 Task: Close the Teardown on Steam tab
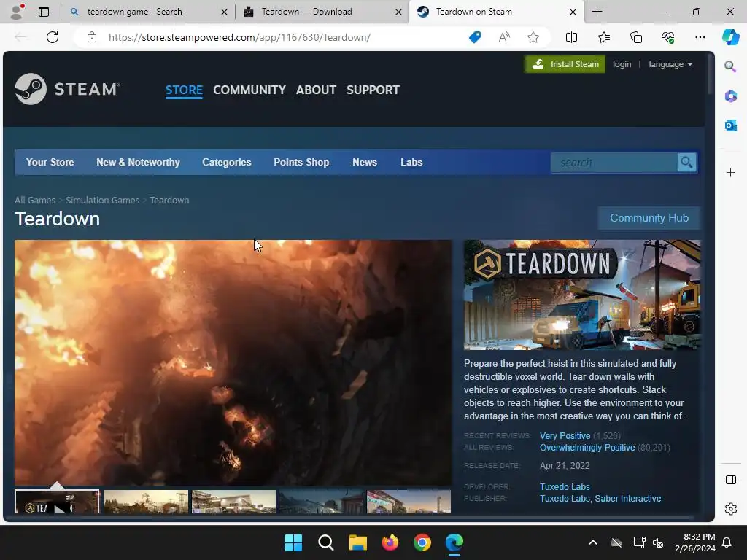(x=573, y=12)
